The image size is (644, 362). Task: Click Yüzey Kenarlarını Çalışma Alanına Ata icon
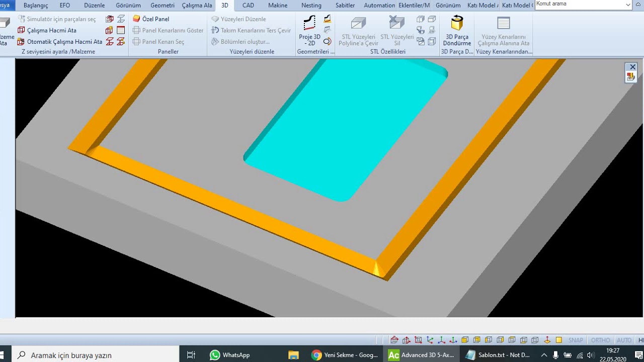[x=503, y=24]
